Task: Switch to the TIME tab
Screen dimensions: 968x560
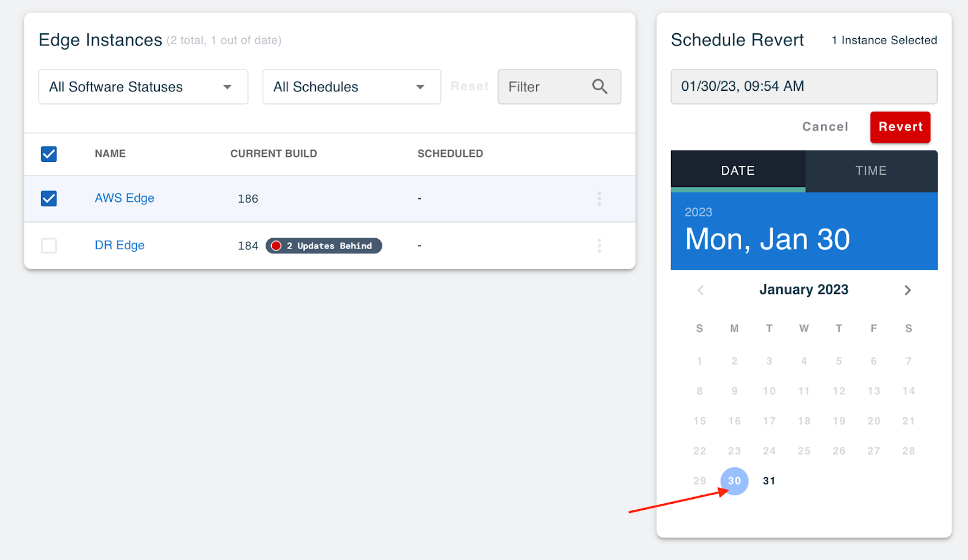Action: (871, 171)
